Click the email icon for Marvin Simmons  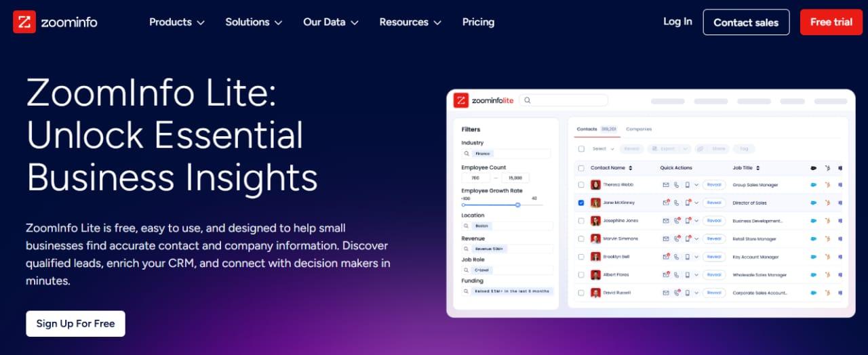point(666,238)
